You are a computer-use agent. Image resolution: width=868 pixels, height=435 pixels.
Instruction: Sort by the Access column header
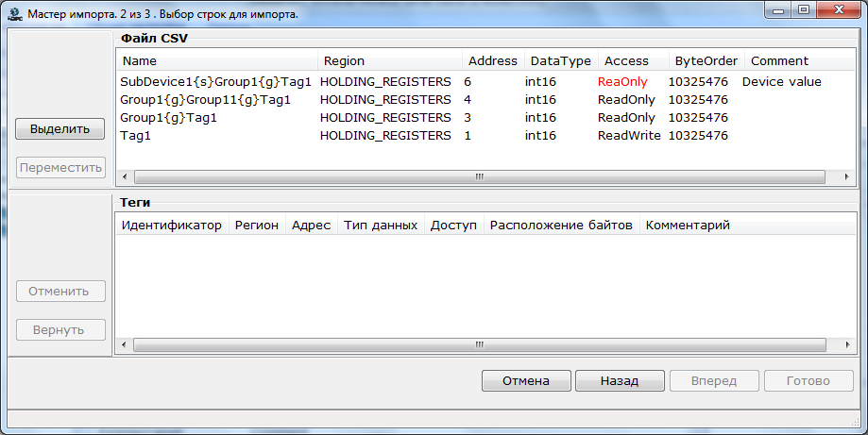pyautogui.click(x=633, y=60)
